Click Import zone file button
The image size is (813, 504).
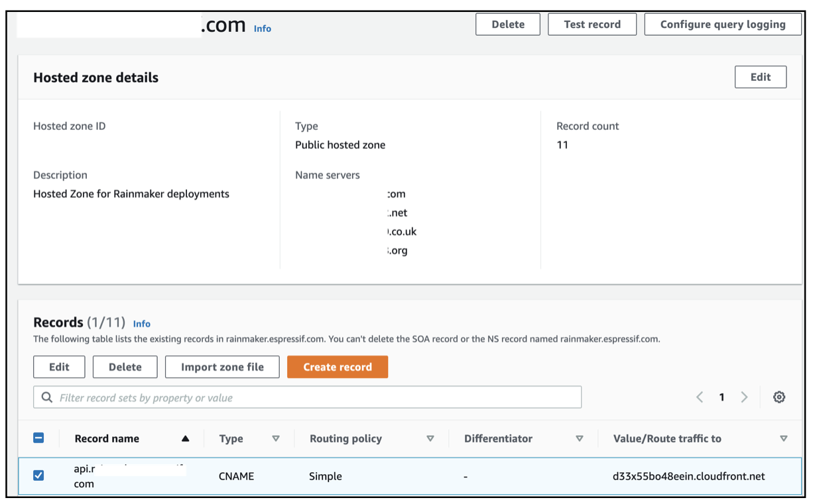click(222, 367)
